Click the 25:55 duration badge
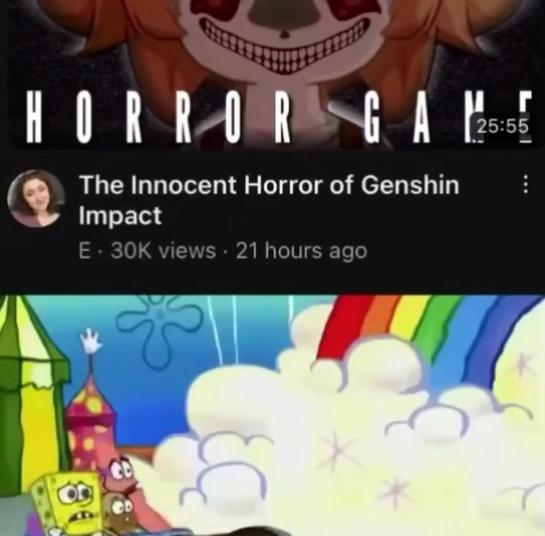Image resolution: width=545 pixels, height=536 pixels. click(503, 126)
